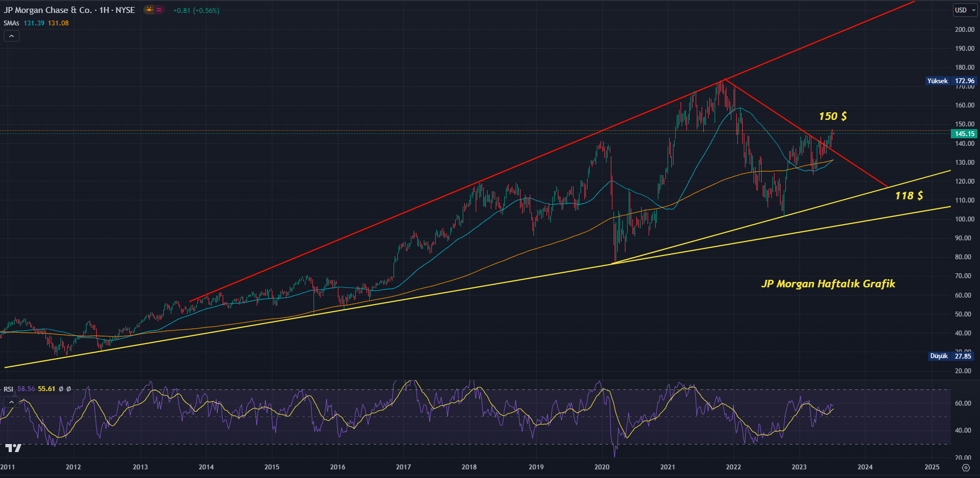The width and height of the screenshot is (980, 478).
Task: Select the JP Morgan Haftalık Grafik annotation
Action: coord(828,284)
